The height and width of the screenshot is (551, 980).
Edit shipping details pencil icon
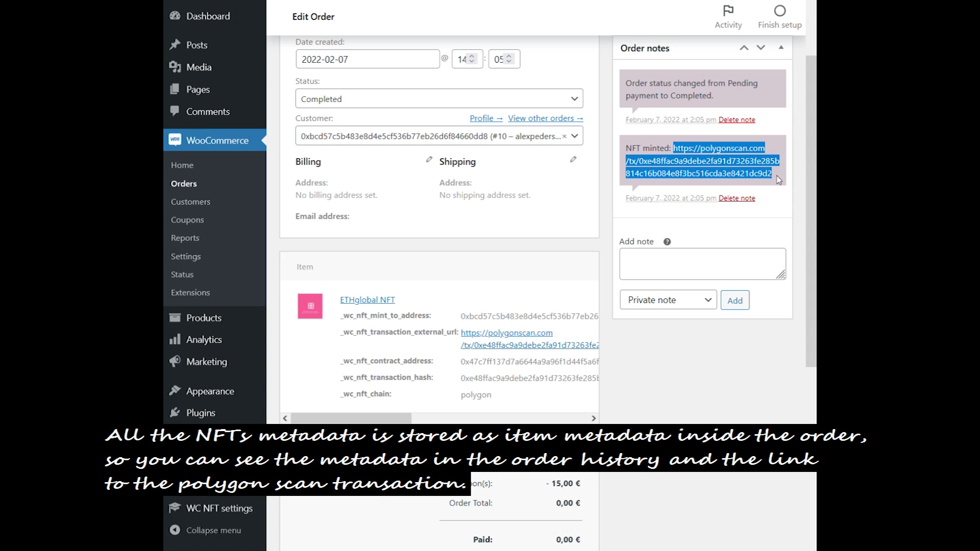click(573, 160)
